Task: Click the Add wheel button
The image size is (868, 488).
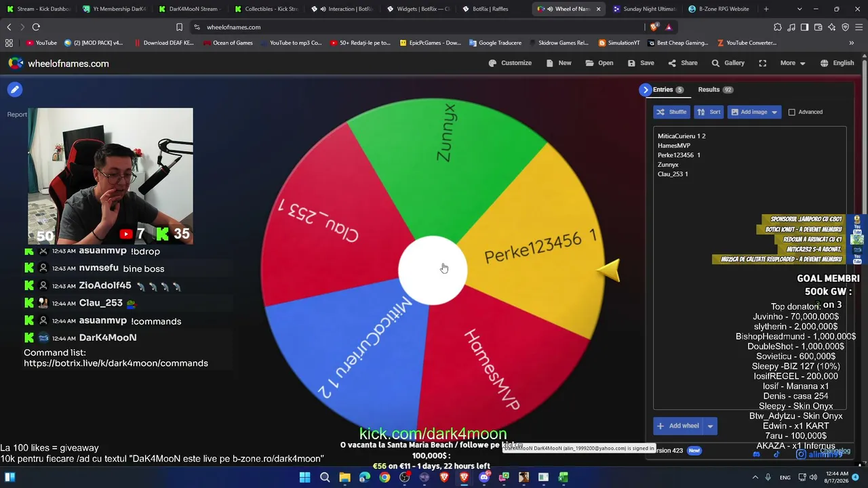Action: pyautogui.click(x=677, y=426)
